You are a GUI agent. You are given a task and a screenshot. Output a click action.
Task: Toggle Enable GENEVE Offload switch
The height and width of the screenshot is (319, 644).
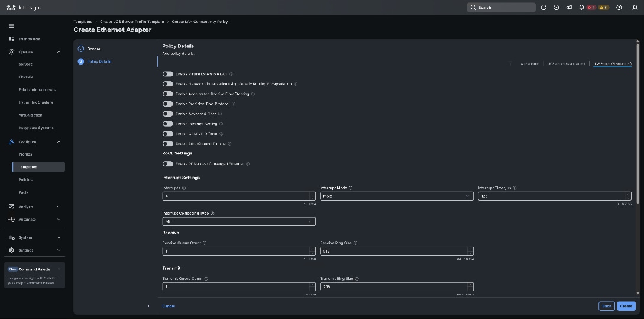click(x=167, y=134)
